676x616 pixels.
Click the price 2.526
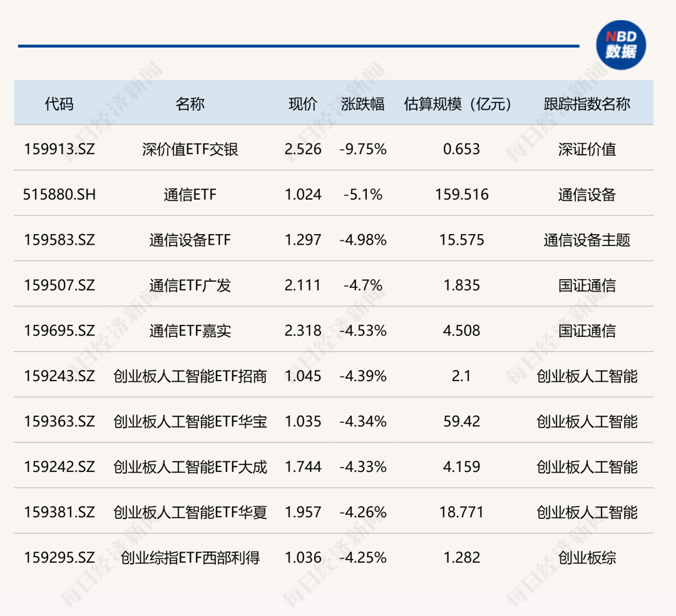[x=303, y=149]
